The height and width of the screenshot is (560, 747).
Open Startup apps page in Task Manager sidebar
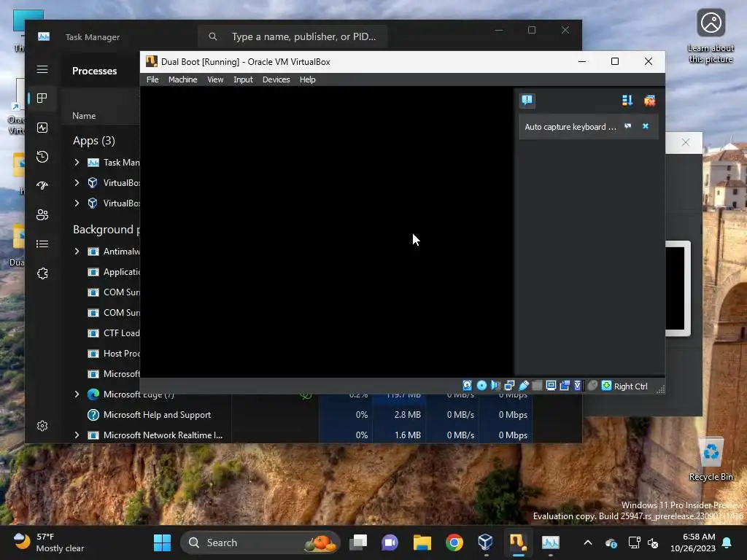(42, 186)
